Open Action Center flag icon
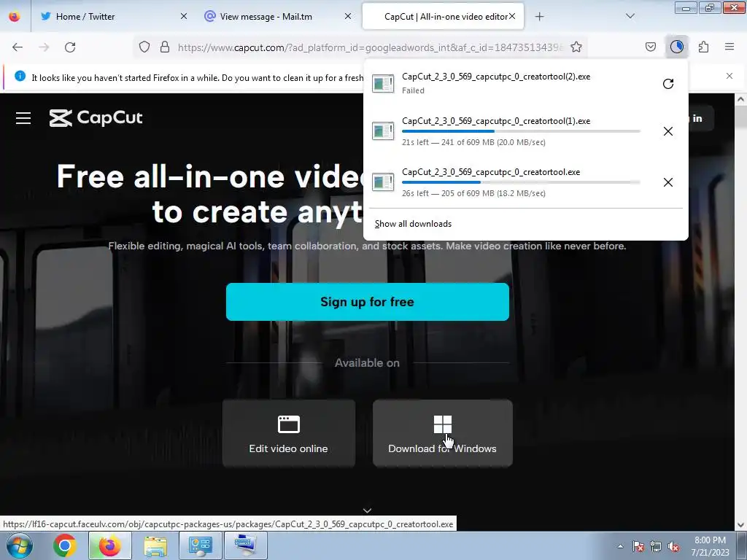Image resolution: width=747 pixels, height=560 pixels. [x=638, y=546]
